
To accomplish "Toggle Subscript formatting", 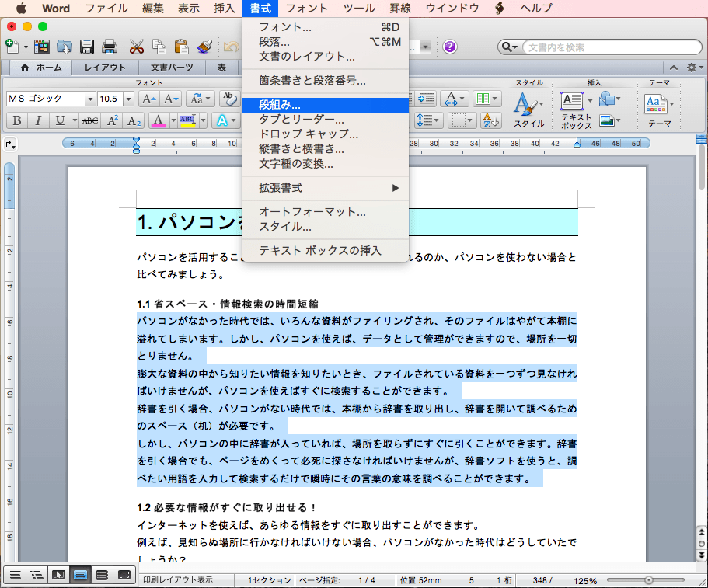I will coord(134,120).
